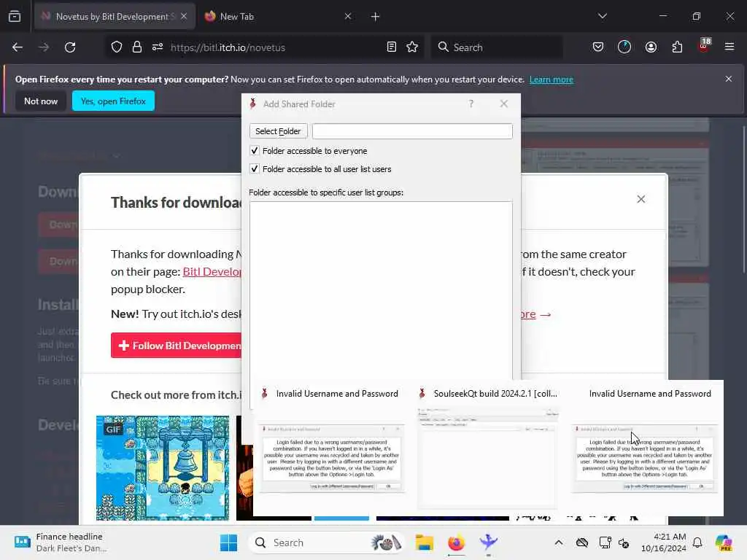The width and height of the screenshot is (747, 560).
Task: Focus the Firefox Search box
Action: click(x=497, y=47)
